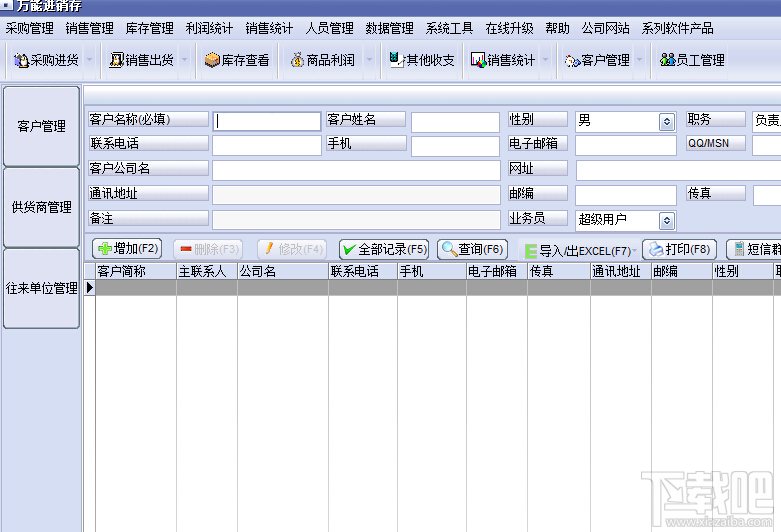Click the magnifier 查询(F6) button
The image size is (781, 532).
tap(473, 249)
